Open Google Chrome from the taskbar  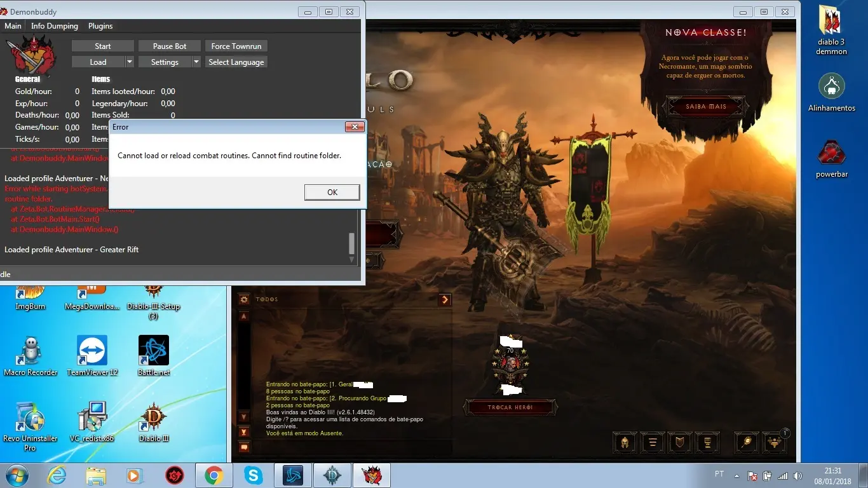(x=214, y=475)
